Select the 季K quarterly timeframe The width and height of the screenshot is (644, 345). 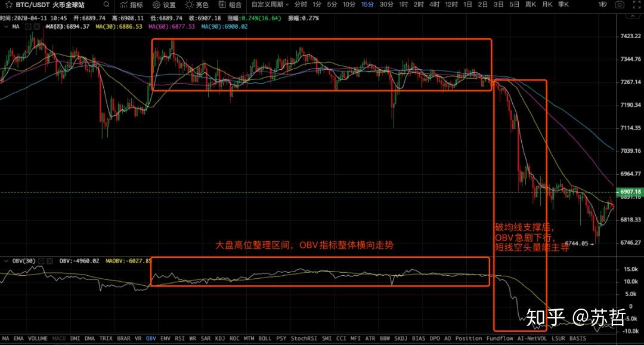pos(563,5)
